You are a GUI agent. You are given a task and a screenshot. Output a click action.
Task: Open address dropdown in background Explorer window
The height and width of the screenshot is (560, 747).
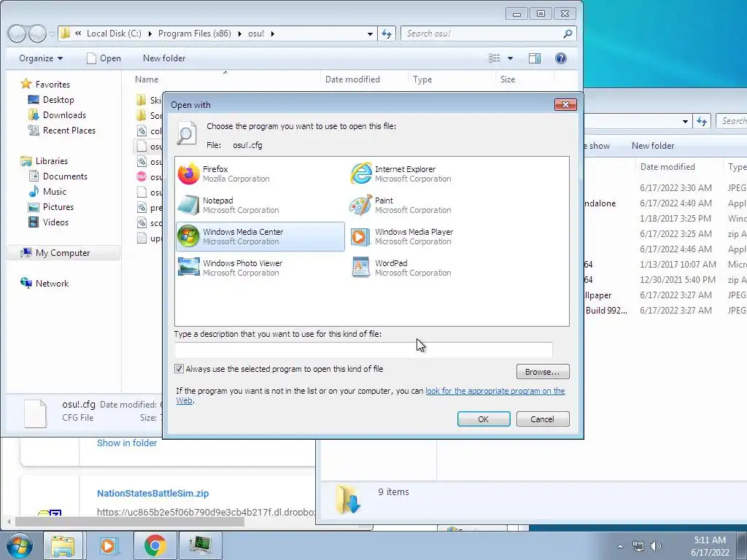(685, 122)
